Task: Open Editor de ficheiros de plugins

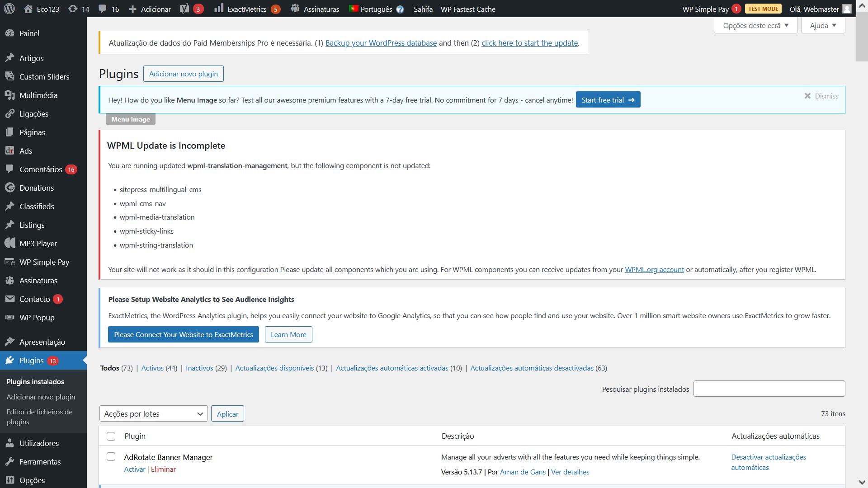Action: [x=40, y=417]
